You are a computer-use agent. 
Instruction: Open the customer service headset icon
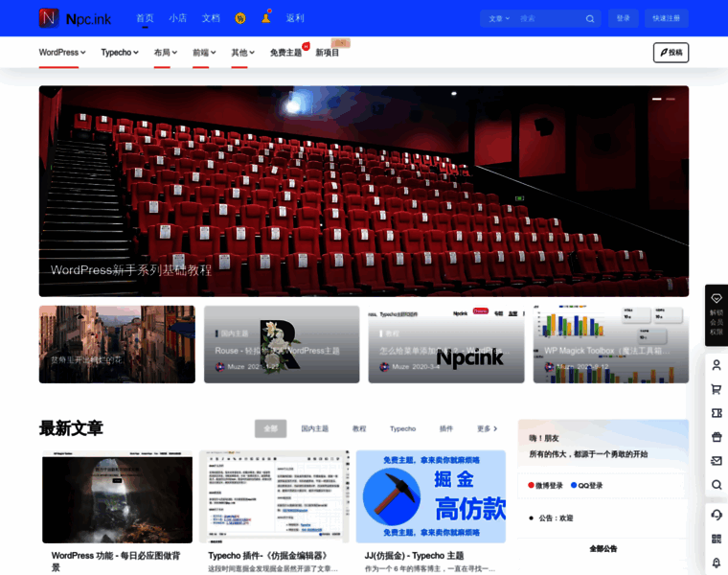tap(717, 515)
